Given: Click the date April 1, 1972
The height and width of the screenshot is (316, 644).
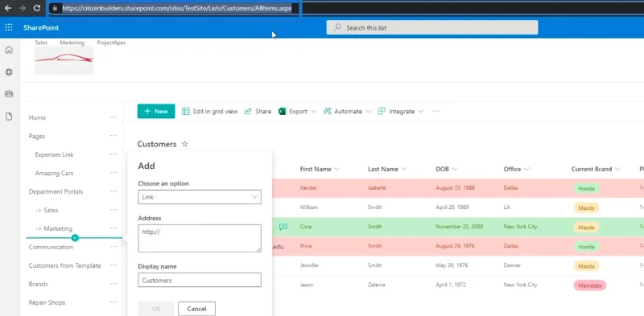Looking at the screenshot, I should [x=451, y=285].
